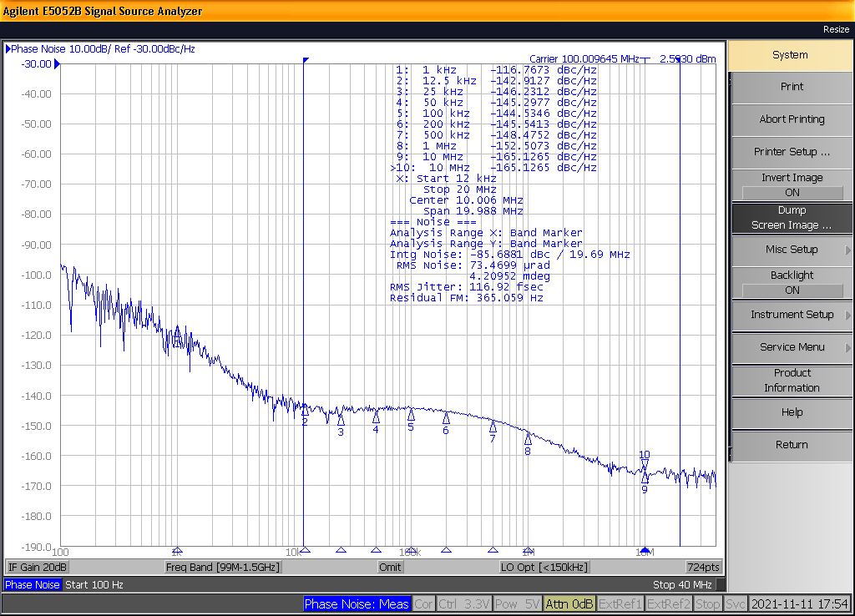Click the Phase Noise: Meas status indicator
The image size is (855, 616).
pyautogui.click(x=357, y=604)
